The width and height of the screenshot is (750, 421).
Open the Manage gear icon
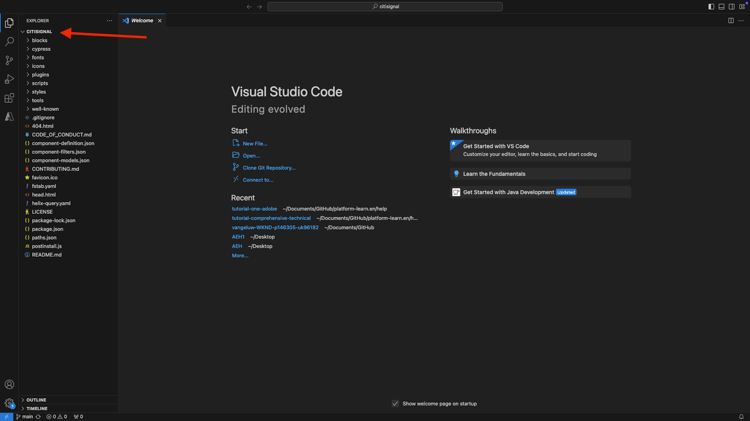point(9,403)
